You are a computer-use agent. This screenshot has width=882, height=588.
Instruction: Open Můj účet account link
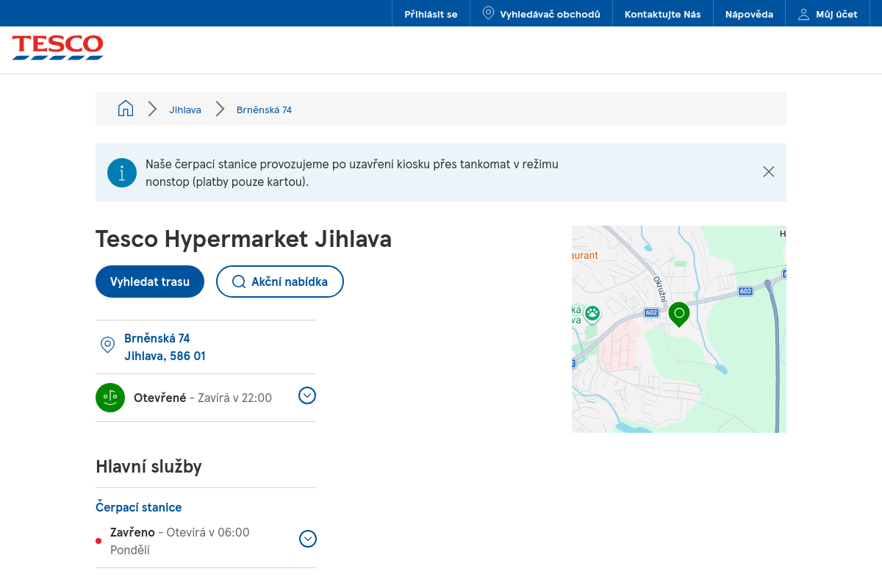point(828,14)
